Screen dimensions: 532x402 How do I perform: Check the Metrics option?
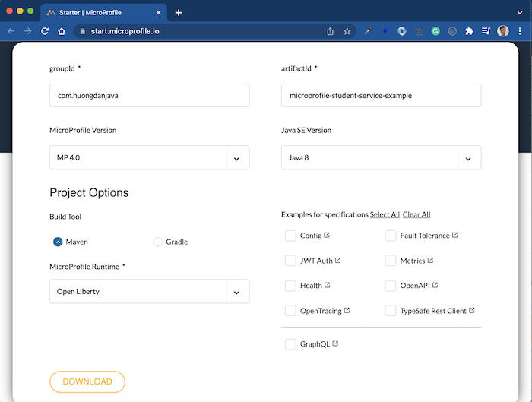click(391, 261)
